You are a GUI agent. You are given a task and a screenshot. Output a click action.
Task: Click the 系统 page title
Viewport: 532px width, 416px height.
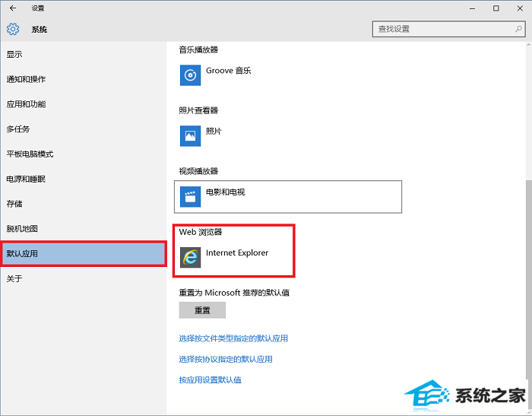(40, 30)
